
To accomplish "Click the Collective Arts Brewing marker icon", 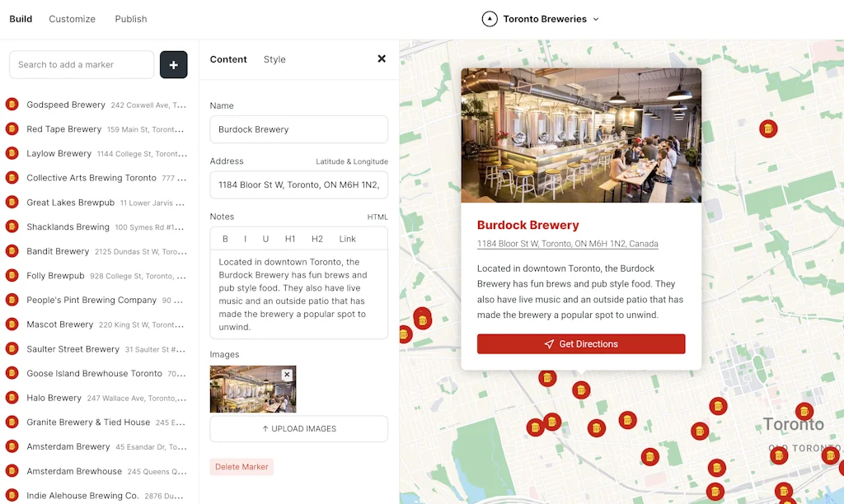I will 12,178.
